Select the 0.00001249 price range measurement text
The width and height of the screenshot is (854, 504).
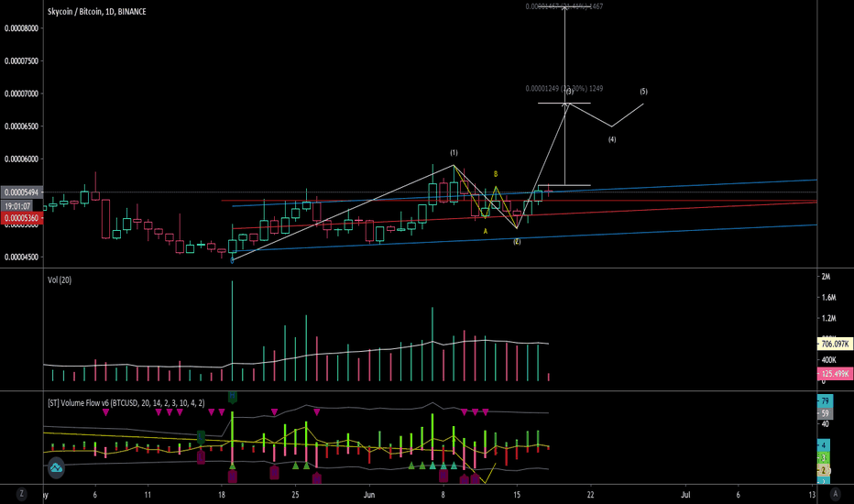564,88
